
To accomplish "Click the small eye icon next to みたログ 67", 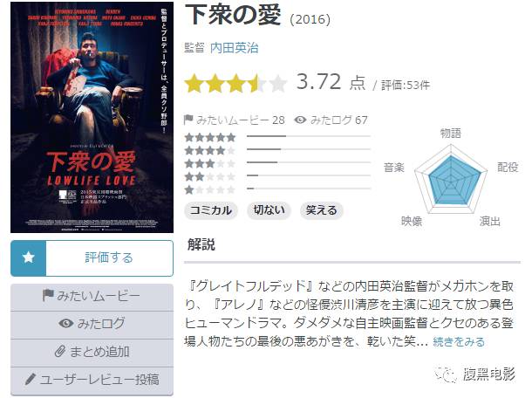I will tap(300, 120).
